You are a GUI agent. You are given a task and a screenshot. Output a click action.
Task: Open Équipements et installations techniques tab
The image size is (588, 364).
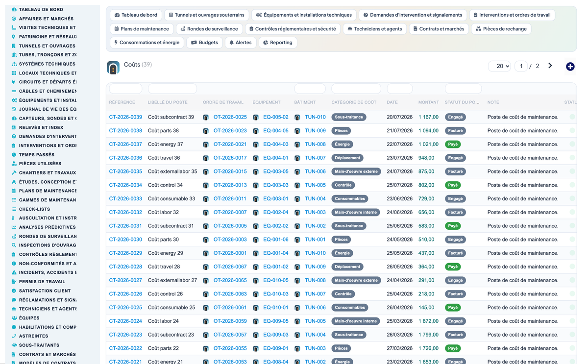pos(304,15)
